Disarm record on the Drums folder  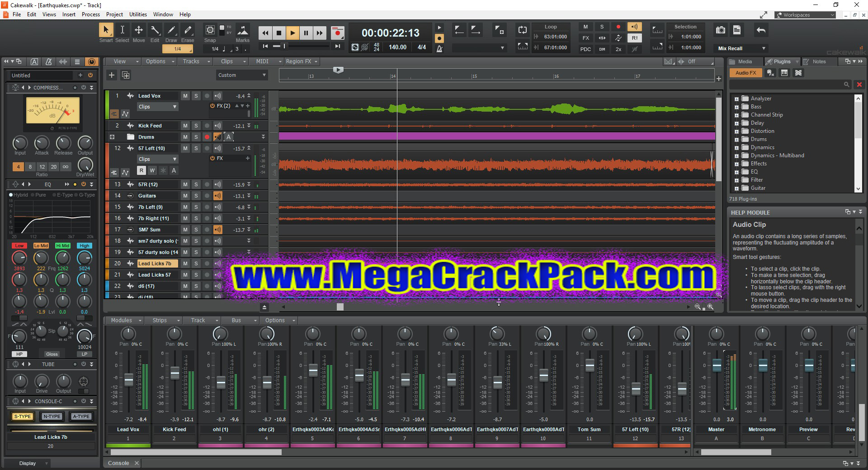[x=207, y=137]
